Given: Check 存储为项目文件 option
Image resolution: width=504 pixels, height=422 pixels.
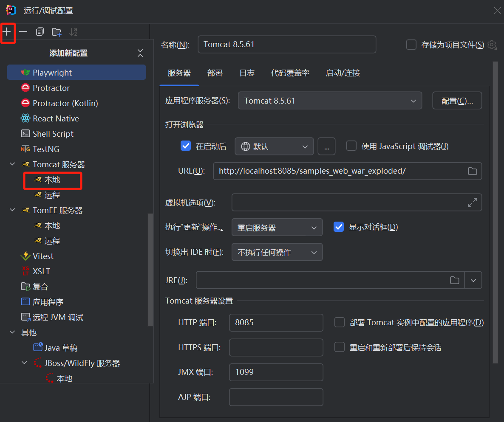Looking at the screenshot, I should (411, 45).
